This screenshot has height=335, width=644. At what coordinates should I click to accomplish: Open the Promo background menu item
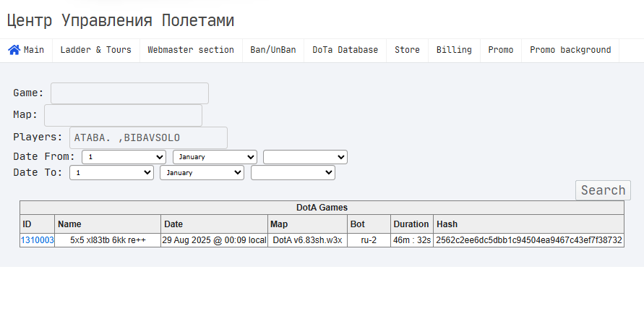click(x=570, y=50)
